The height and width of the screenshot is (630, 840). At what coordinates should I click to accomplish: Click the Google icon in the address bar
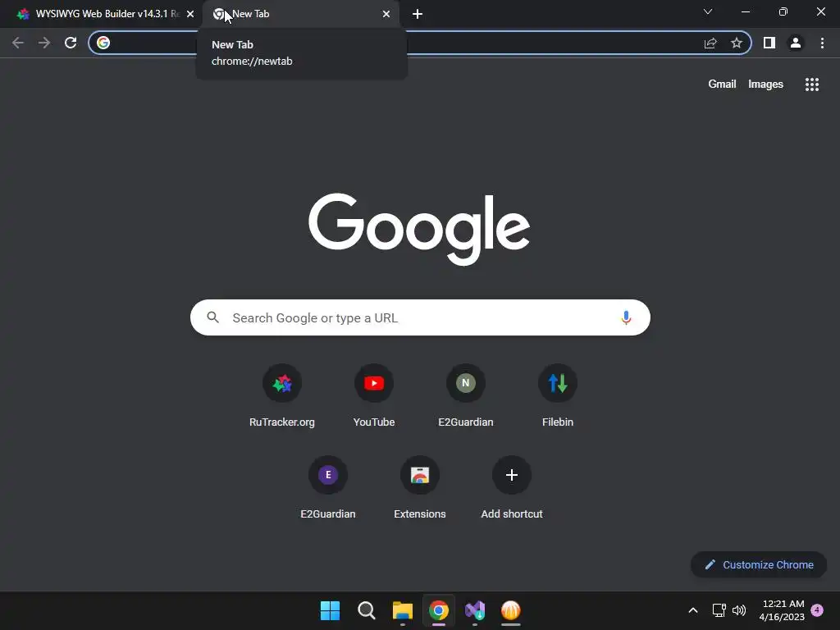pyautogui.click(x=103, y=43)
